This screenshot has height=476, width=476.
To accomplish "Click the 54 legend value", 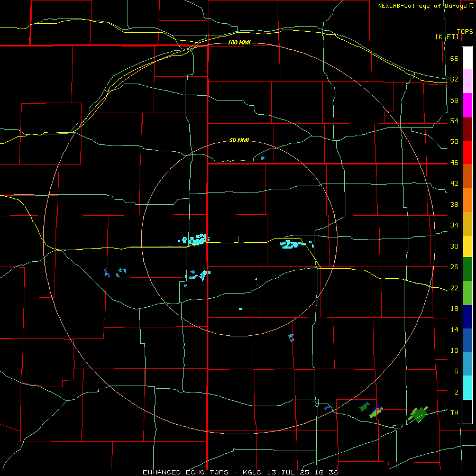I will point(454,121).
